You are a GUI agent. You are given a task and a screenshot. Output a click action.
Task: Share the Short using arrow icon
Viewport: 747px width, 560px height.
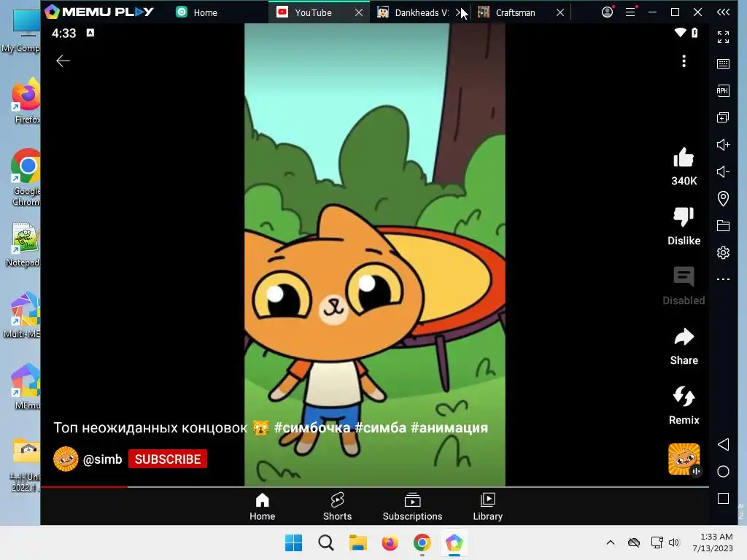(x=684, y=337)
